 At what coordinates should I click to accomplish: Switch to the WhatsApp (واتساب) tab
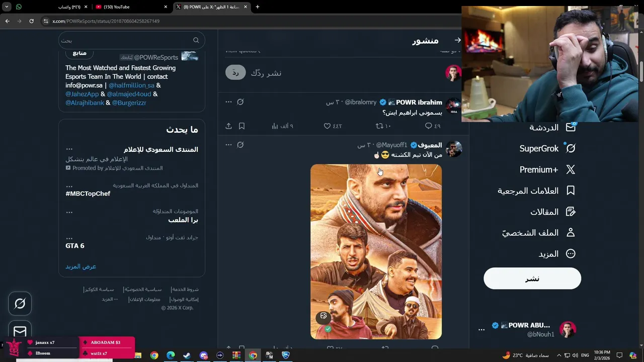tap(52, 7)
